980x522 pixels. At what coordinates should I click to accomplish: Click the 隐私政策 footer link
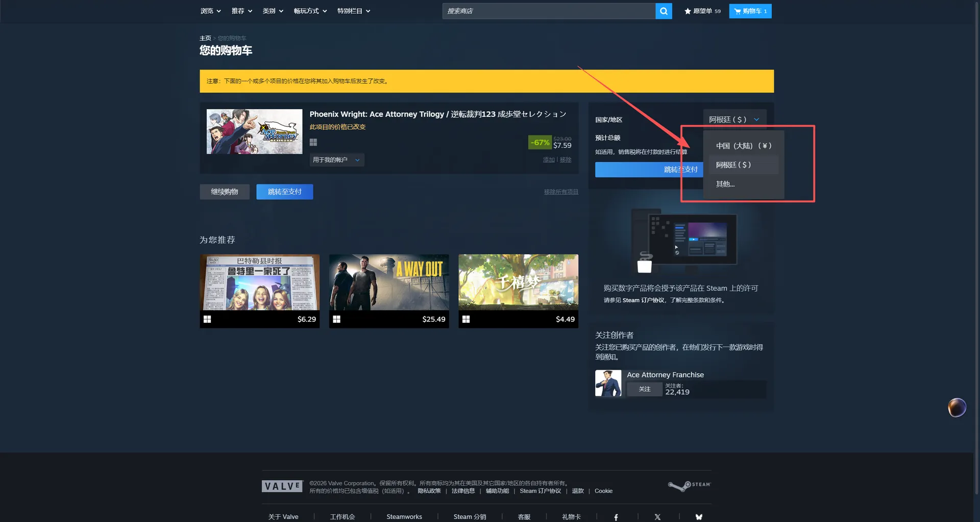pos(429,491)
